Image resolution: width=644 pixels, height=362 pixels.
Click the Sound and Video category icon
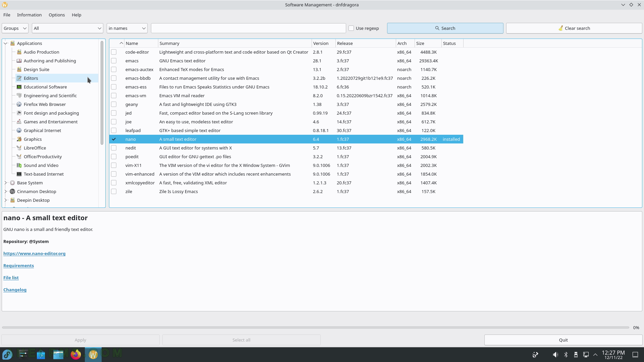pyautogui.click(x=19, y=165)
